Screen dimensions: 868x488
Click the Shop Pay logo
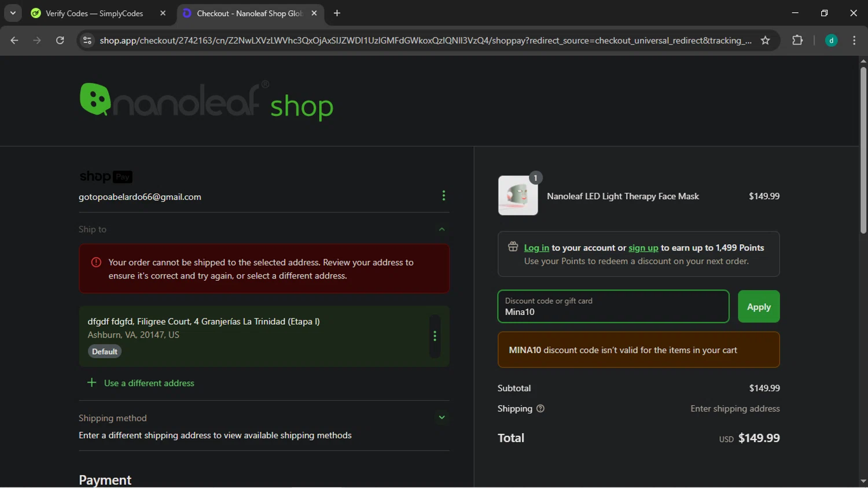106,177
